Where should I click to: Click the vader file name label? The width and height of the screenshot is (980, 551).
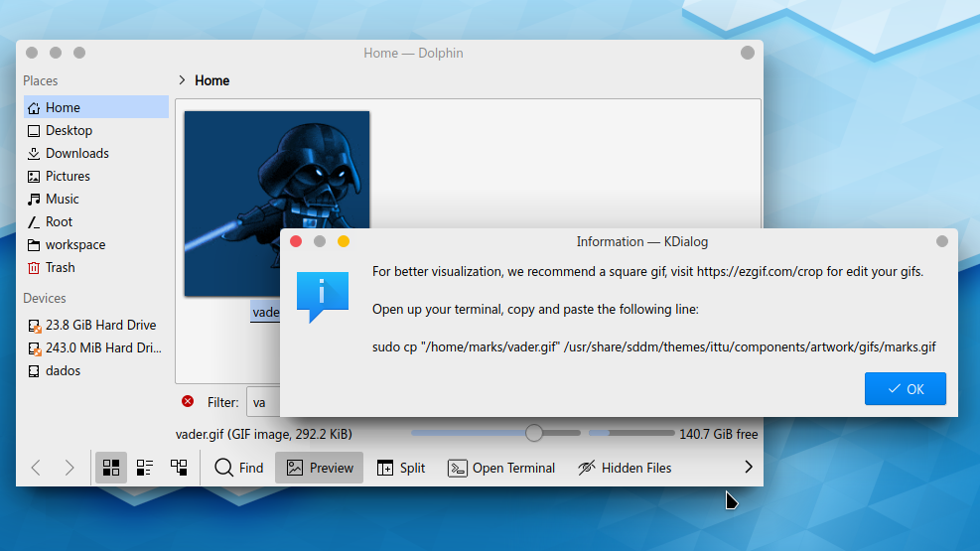coord(265,312)
